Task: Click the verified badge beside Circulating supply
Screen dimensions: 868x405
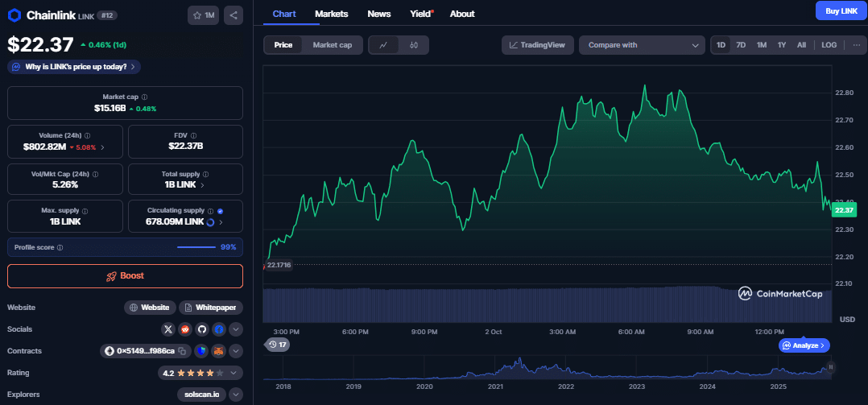Action: (x=221, y=211)
